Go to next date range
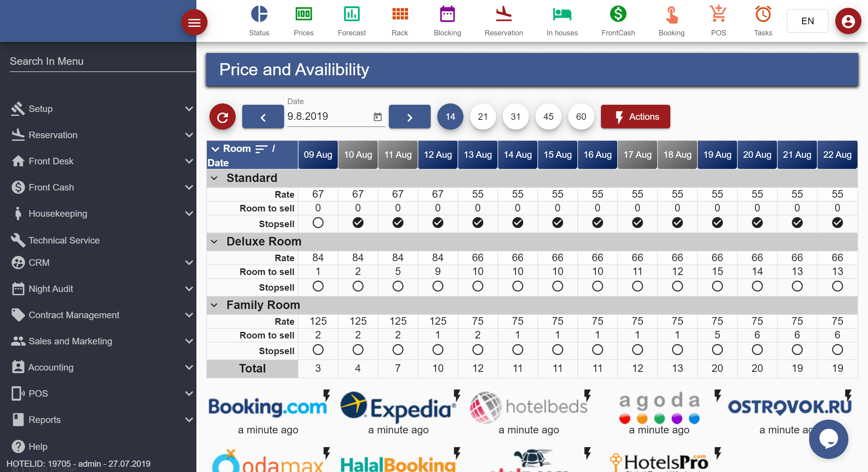This screenshot has height=472, width=868. click(409, 117)
